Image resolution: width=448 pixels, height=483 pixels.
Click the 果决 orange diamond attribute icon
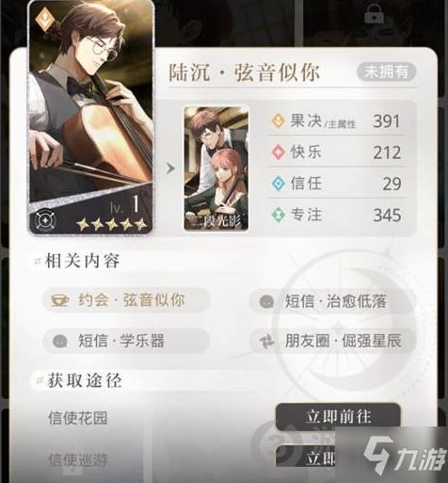click(278, 121)
